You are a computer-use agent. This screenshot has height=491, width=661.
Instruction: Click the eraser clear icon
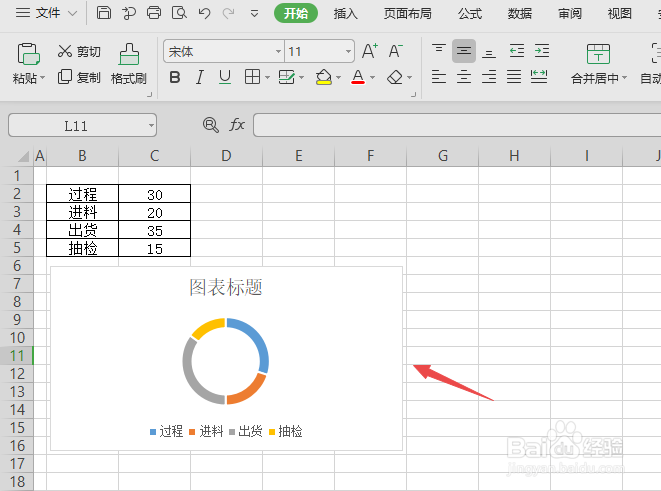click(395, 77)
